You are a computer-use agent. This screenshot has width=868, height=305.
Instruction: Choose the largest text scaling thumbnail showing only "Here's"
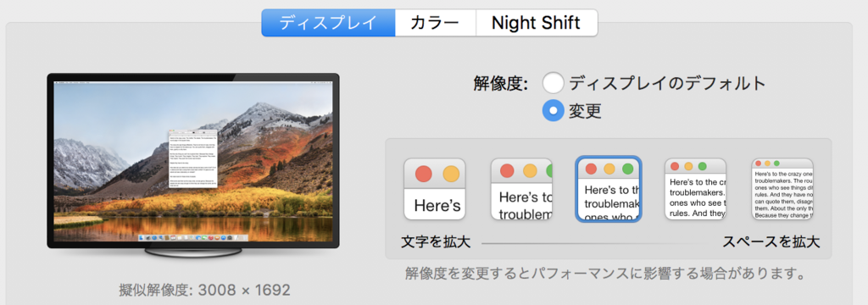[x=435, y=189]
